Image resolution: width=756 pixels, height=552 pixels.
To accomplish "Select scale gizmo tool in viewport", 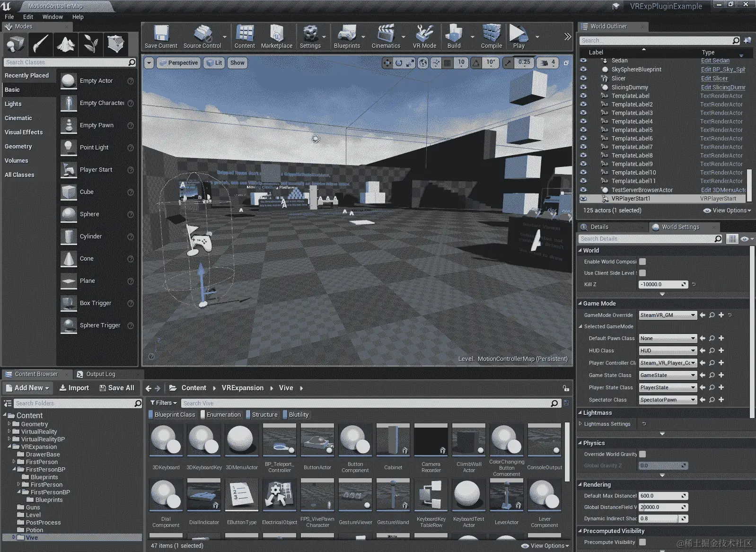I will tap(410, 63).
